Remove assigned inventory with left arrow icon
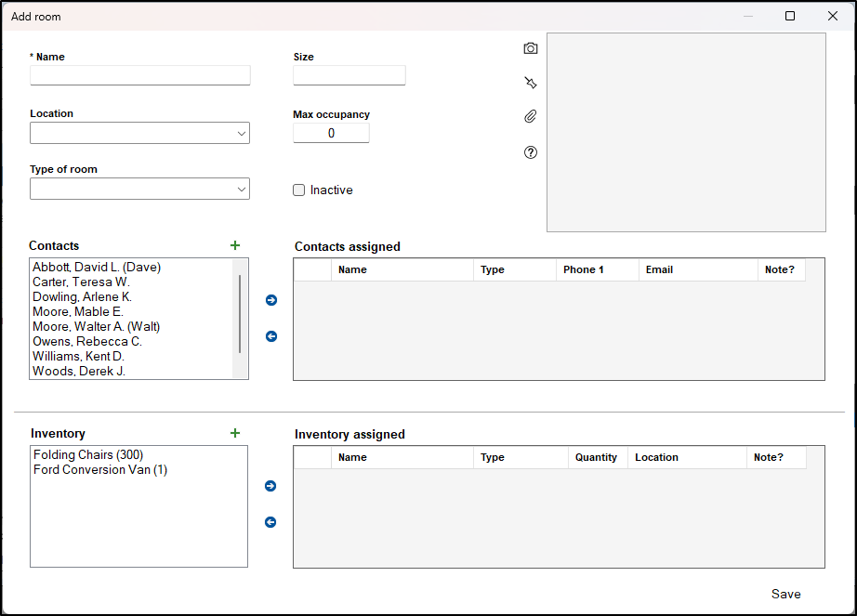The image size is (857, 616). [x=270, y=522]
